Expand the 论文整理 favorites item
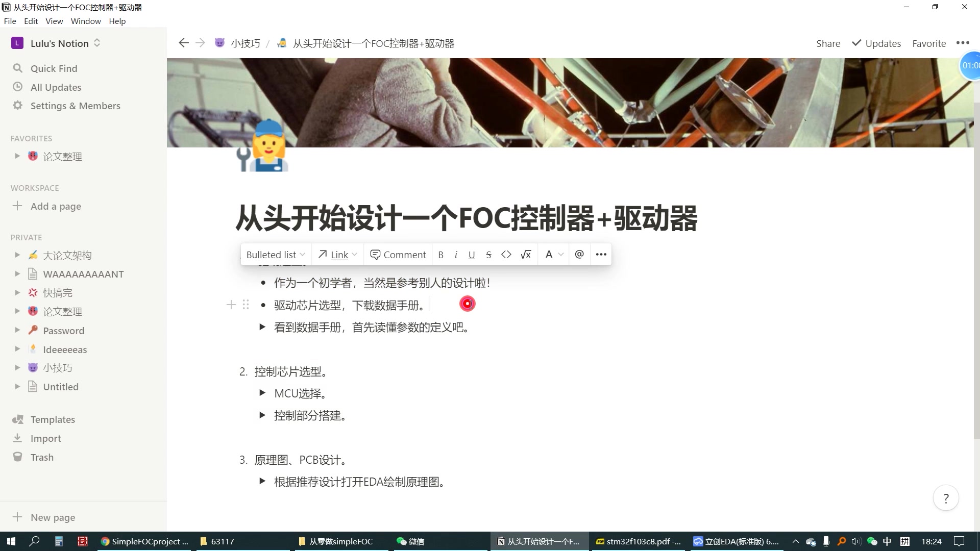This screenshot has width=980, height=551. (17, 156)
